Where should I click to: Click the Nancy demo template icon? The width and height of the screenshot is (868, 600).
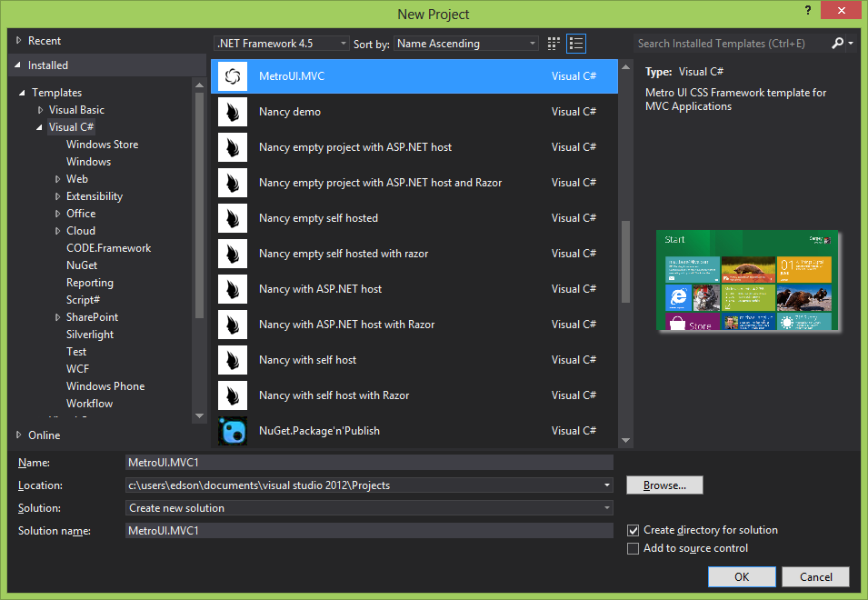233,112
